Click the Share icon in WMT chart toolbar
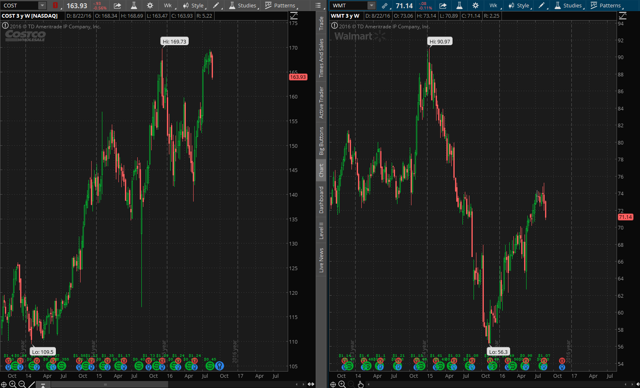Image resolution: width=640 pixels, height=388 pixels. (x=442, y=5)
